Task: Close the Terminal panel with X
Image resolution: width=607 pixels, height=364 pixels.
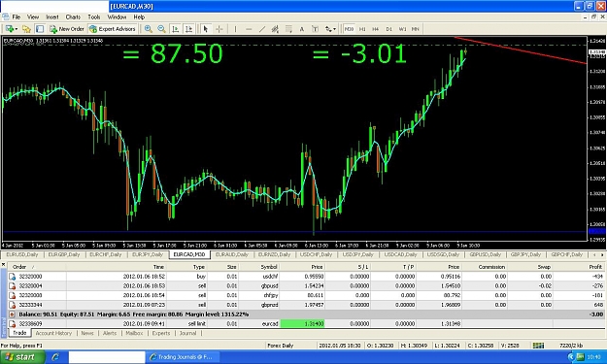Action: 4,265
